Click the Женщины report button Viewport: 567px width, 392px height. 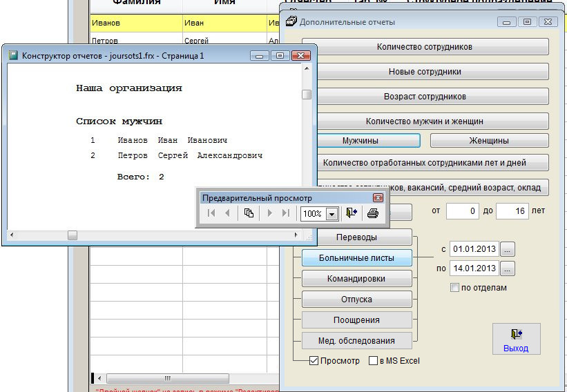(489, 141)
